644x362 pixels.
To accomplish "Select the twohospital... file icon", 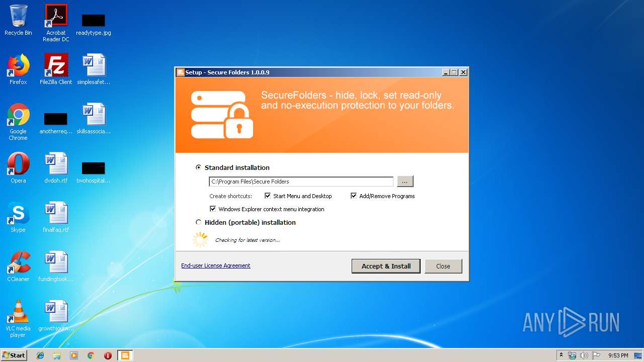I will pos(94,172).
